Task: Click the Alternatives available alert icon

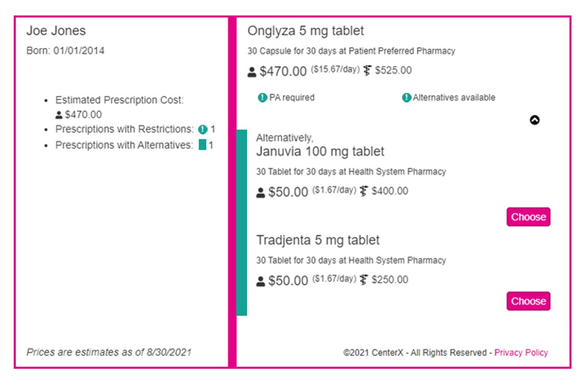Action: (406, 98)
